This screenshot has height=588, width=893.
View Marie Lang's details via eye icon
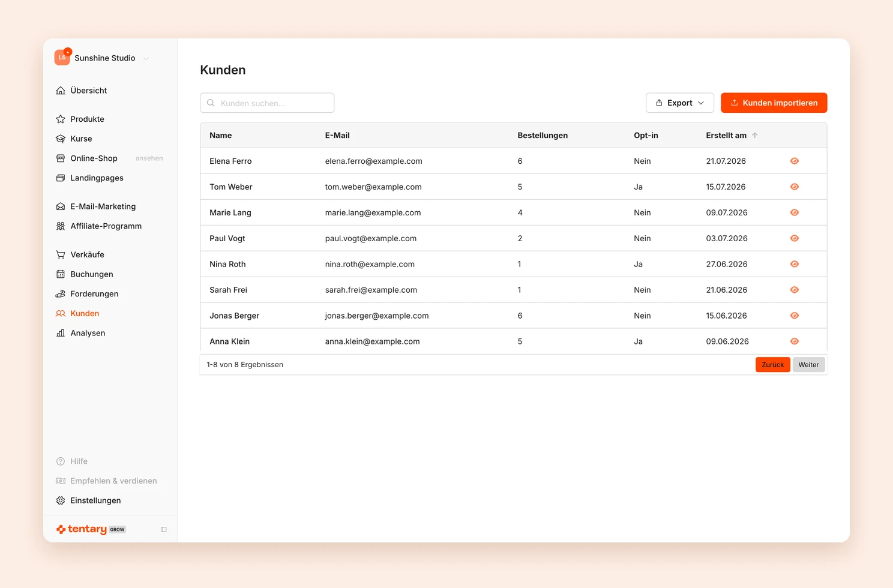click(795, 212)
